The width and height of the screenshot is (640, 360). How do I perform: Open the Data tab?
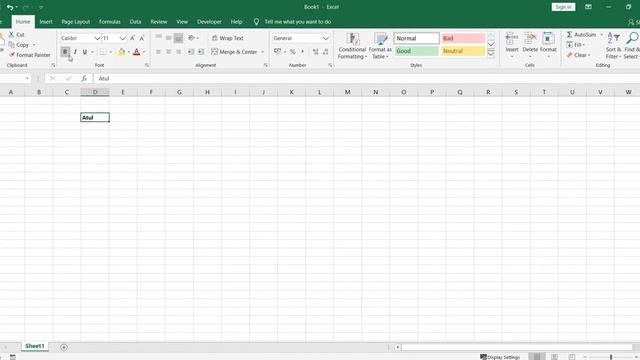point(136,22)
